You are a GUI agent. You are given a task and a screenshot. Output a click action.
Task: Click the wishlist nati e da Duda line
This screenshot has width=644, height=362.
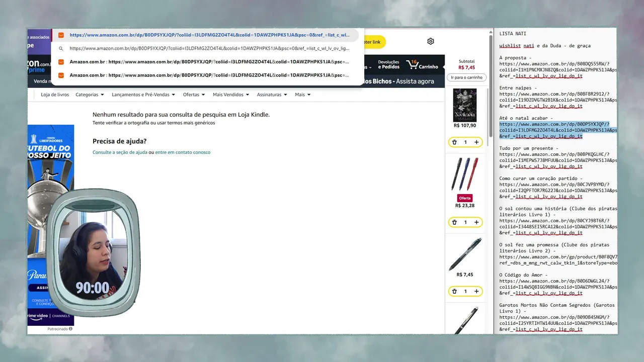(x=545, y=46)
